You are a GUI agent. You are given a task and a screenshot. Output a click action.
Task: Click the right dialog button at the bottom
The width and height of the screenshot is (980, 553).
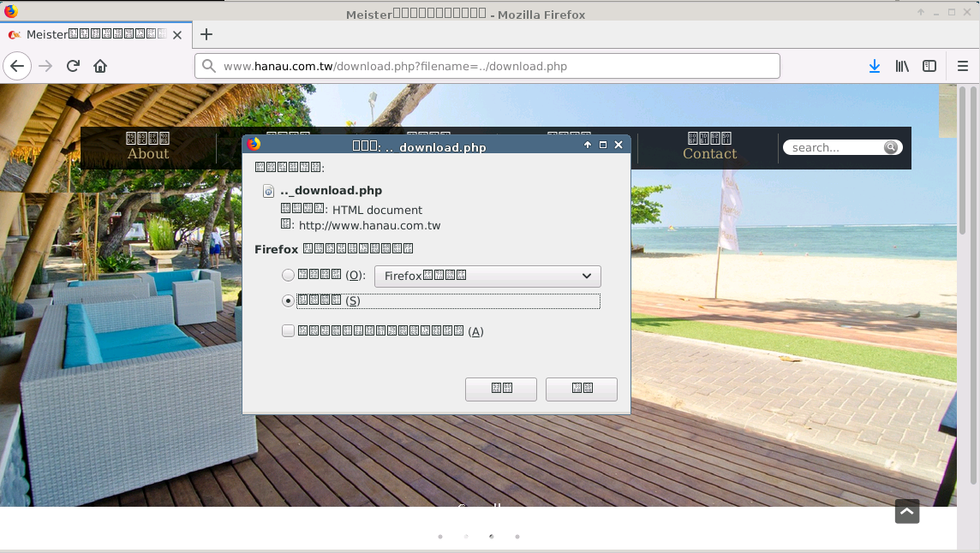[x=582, y=389]
